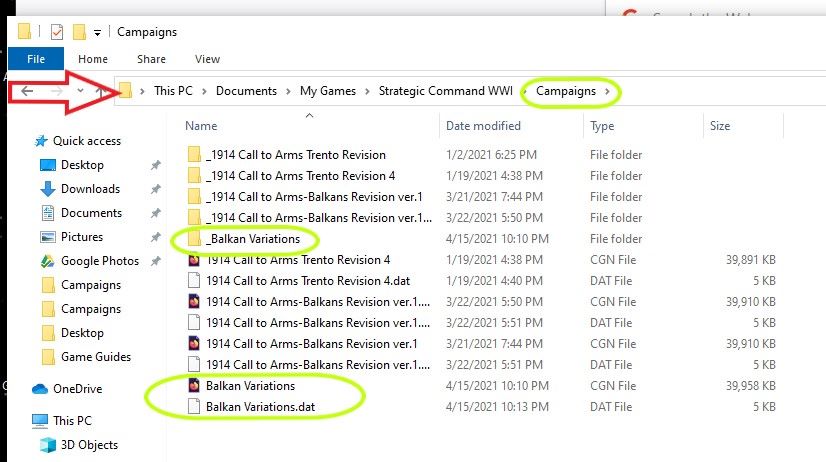Click the Back navigation arrow

pyautogui.click(x=27, y=91)
